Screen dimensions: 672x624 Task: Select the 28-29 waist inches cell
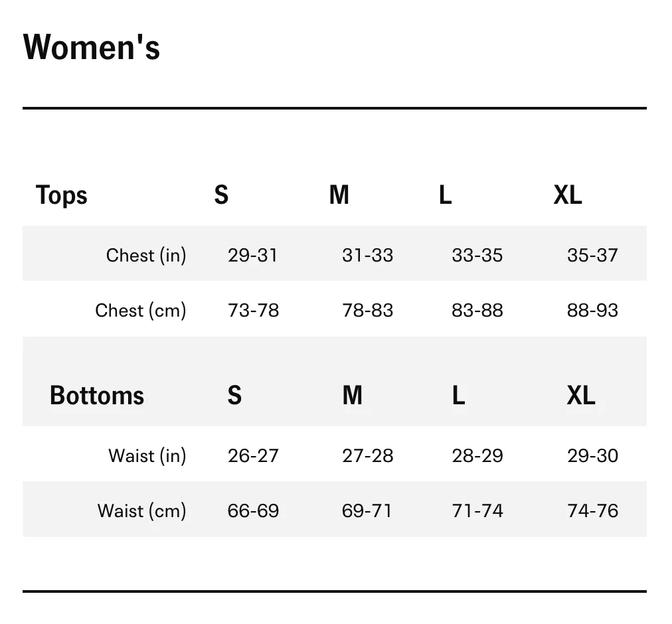tap(477, 455)
